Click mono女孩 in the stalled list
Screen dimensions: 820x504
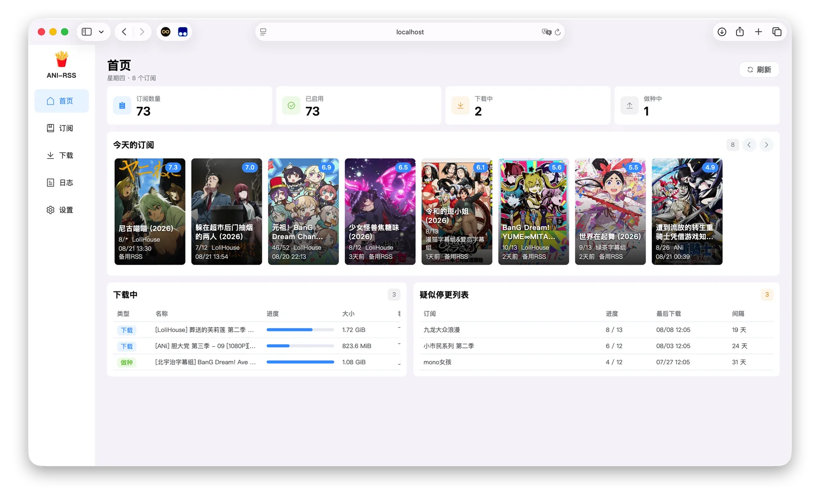[x=437, y=362]
